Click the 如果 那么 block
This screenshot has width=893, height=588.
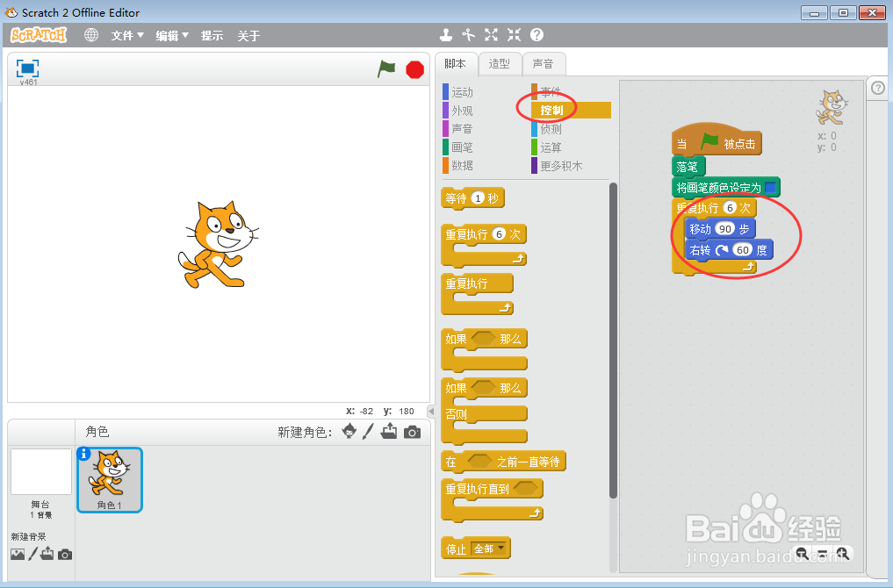[x=484, y=349]
